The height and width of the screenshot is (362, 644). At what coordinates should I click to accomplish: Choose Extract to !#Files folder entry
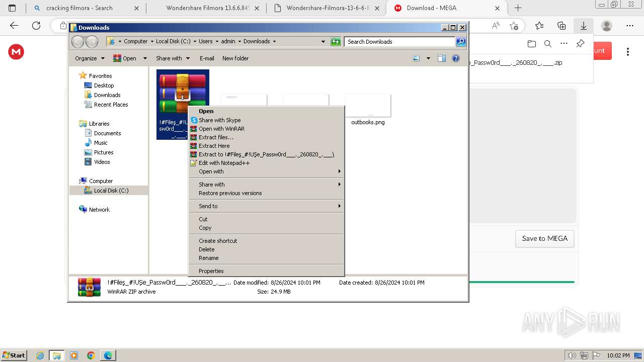(266, 154)
